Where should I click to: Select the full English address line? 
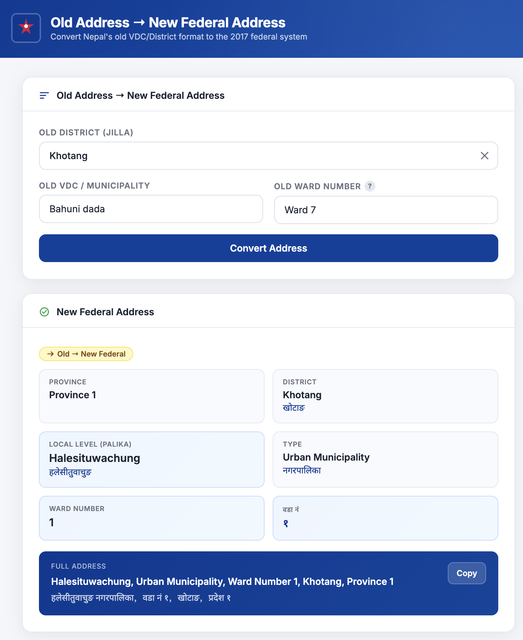click(222, 582)
